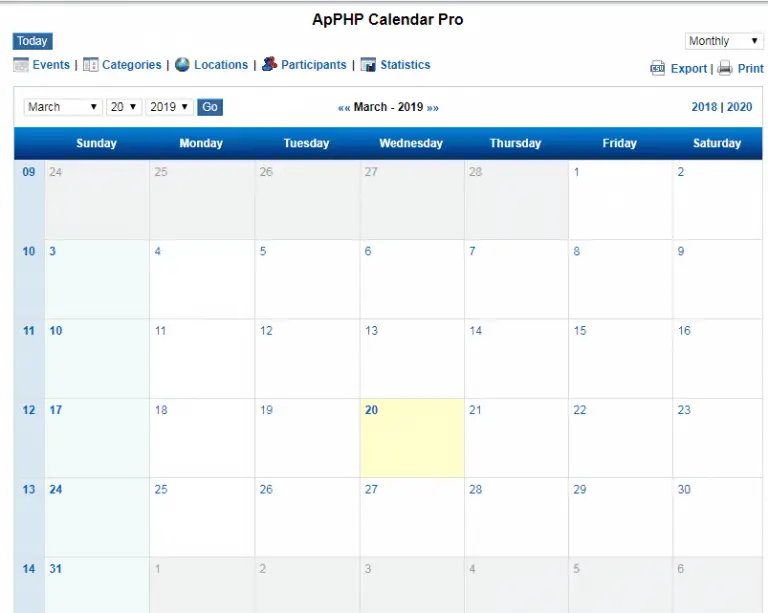This screenshot has height=613, width=768.
Task: Select Saturday March 16
Action: point(718,358)
